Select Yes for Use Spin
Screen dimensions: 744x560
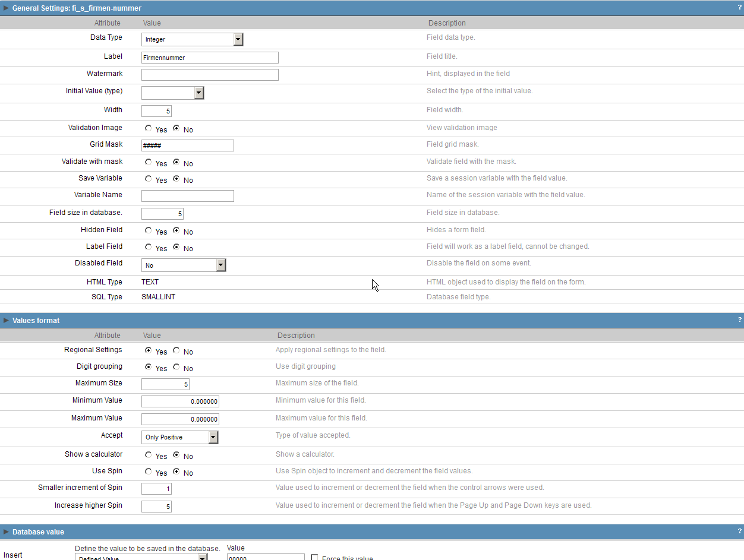pyautogui.click(x=148, y=472)
